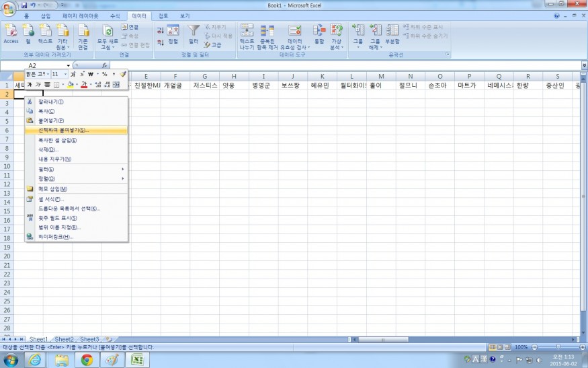Toggle italic in the mini toolbar
The height and width of the screenshot is (368, 588).
[38, 85]
